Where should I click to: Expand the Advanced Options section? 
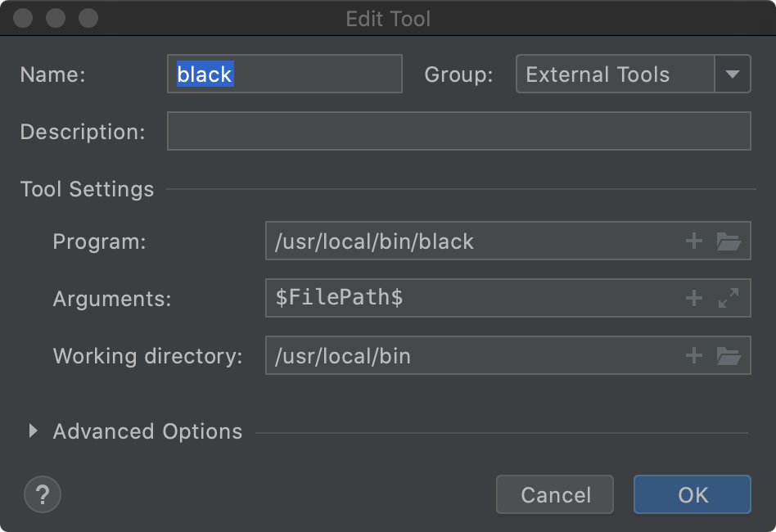[x=33, y=431]
